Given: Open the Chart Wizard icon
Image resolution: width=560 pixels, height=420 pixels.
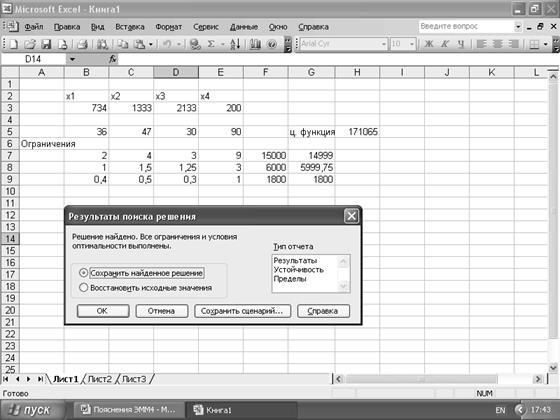Looking at the screenshot, I should point(255,44).
